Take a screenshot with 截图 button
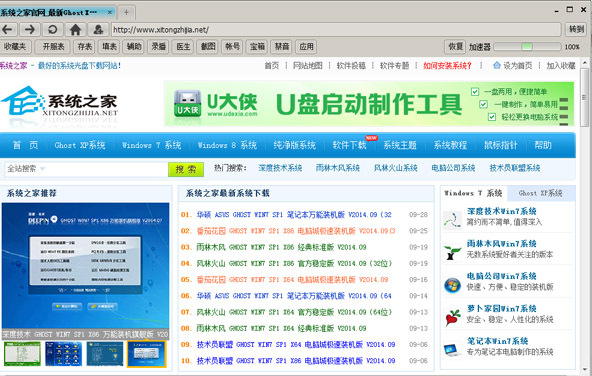Screen dimensions: 592x376 pos(208,47)
